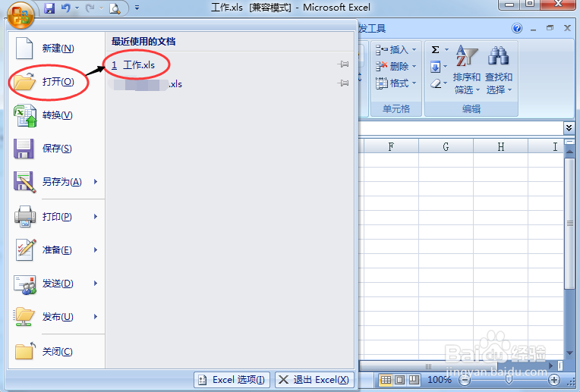Click Close (关闭) menu entry
This screenshot has height=392, width=580.
[56, 351]
